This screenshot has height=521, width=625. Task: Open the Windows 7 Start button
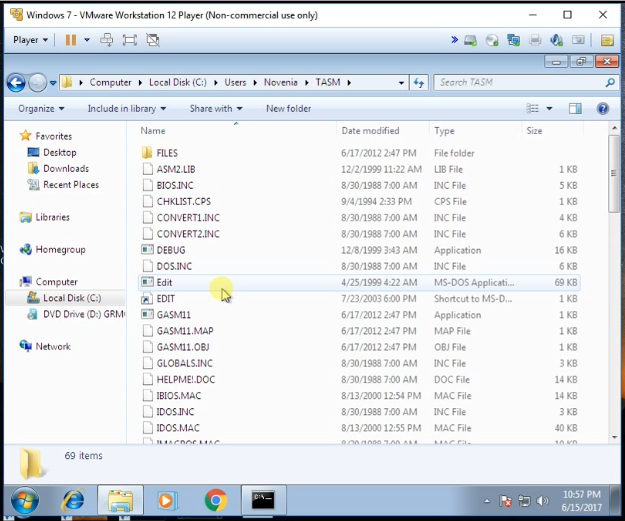pyautogui.click(x=25, y=500)
